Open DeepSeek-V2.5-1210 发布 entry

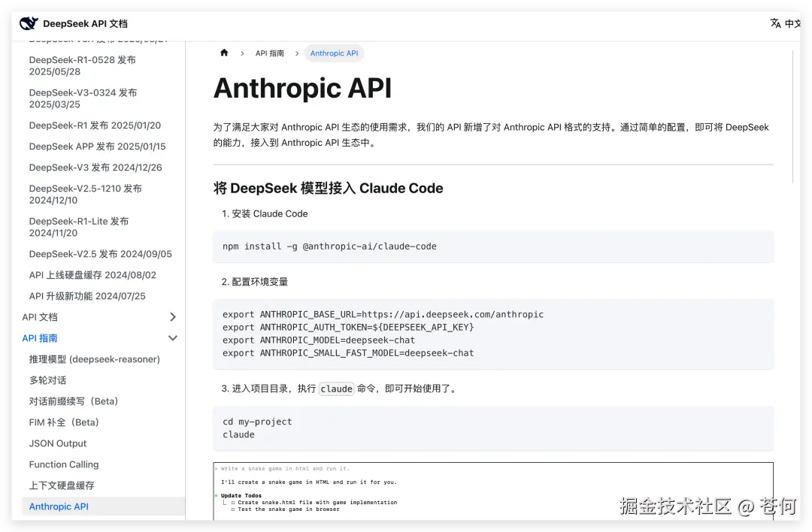click(x=86, y=194)
